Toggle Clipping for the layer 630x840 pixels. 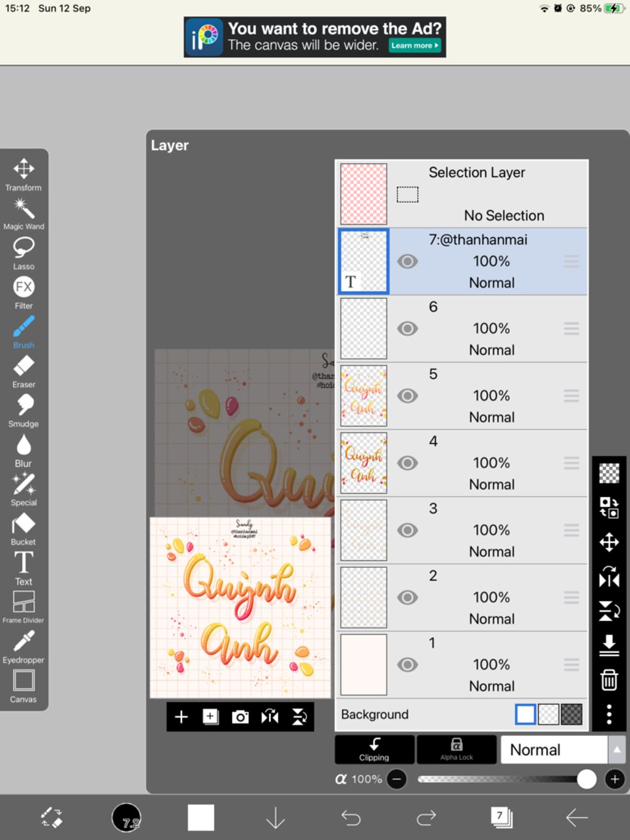pyautogui.click(x=374, y=750)
